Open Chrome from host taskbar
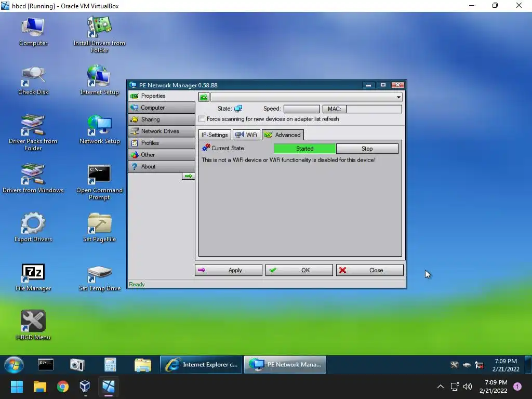 [62, 387]
